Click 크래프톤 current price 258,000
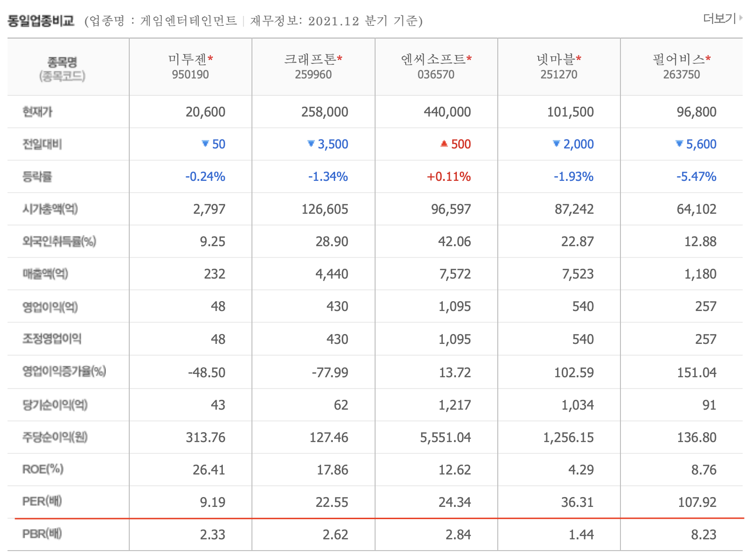Viewport: 753px width, 560px height. (325, 112)
